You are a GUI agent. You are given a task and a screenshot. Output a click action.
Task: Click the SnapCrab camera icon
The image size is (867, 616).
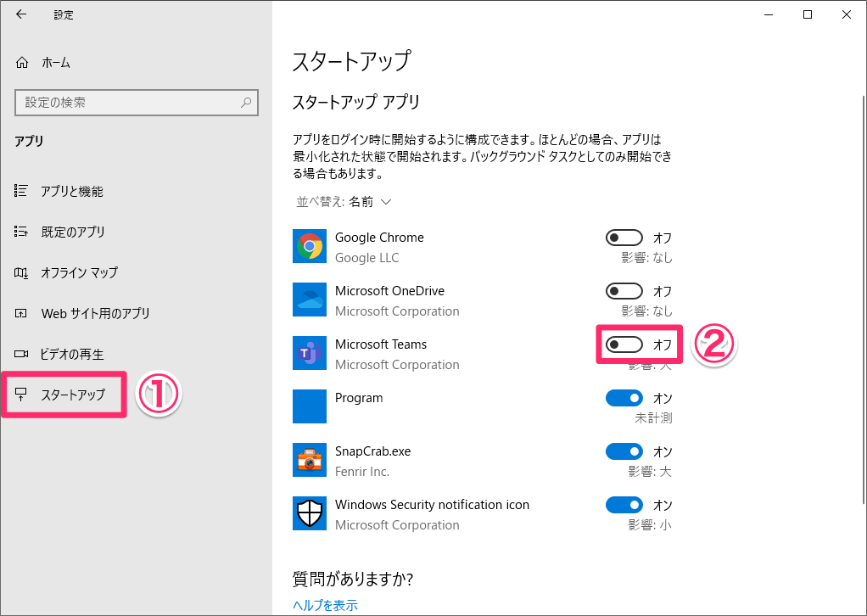point(309,460)
